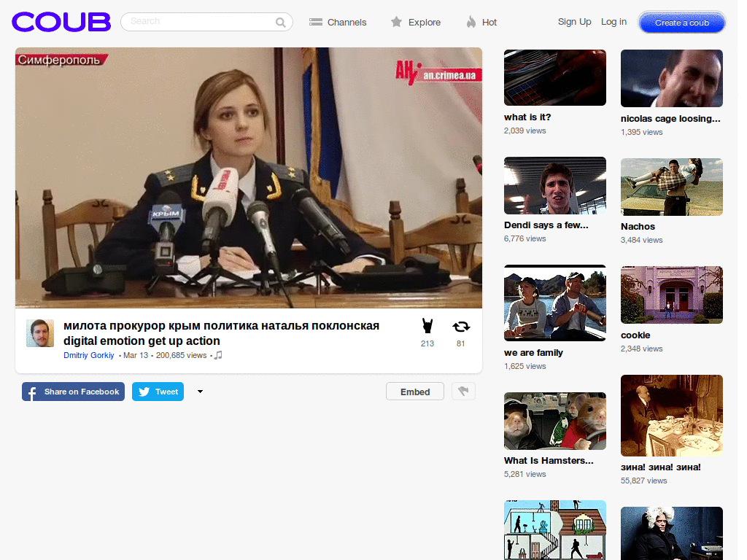The height and width of the screenshot is (560, 747).
Task: Tweet this coub
Action: pyautogui.click(x=158, y=392)
